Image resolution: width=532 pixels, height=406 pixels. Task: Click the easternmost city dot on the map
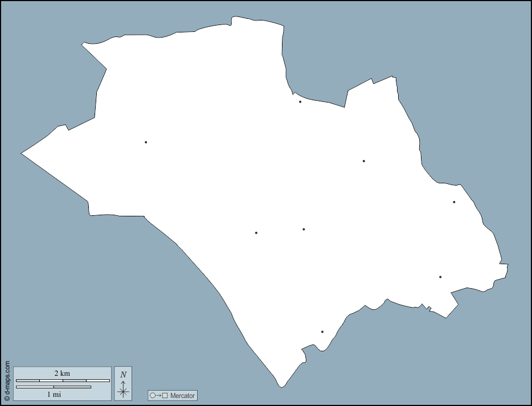pyautogui.click(x=454, y=202)
